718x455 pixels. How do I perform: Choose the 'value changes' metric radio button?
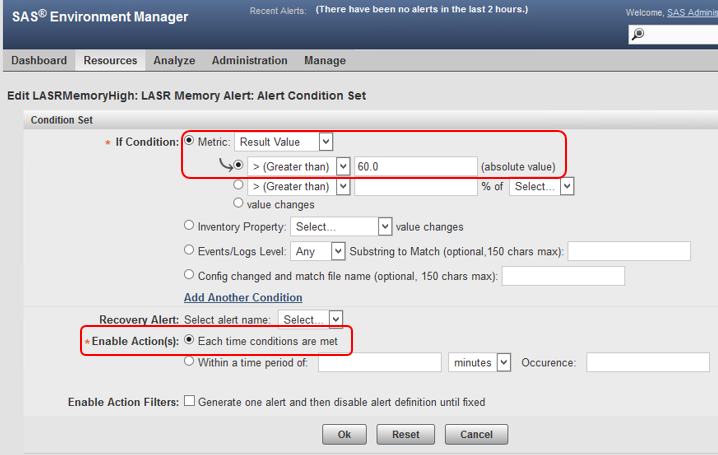238,203
